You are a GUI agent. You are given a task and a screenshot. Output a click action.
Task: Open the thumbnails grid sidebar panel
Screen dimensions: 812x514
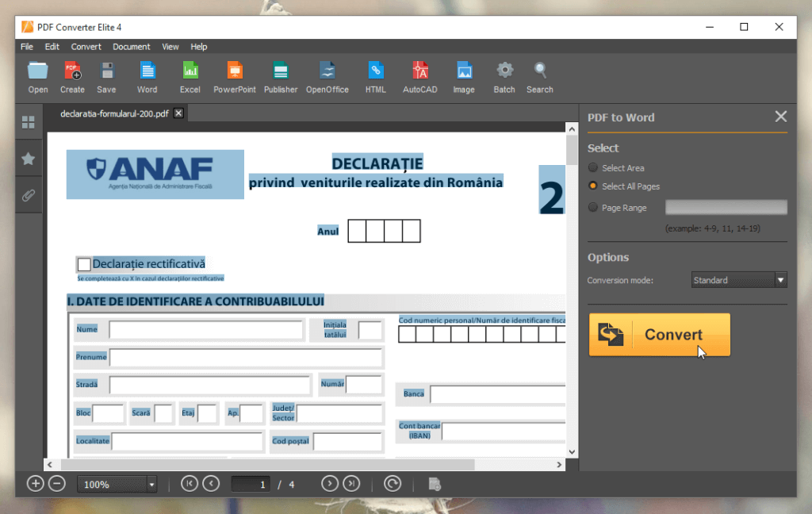pyautogui.click(x=29, y=122)
